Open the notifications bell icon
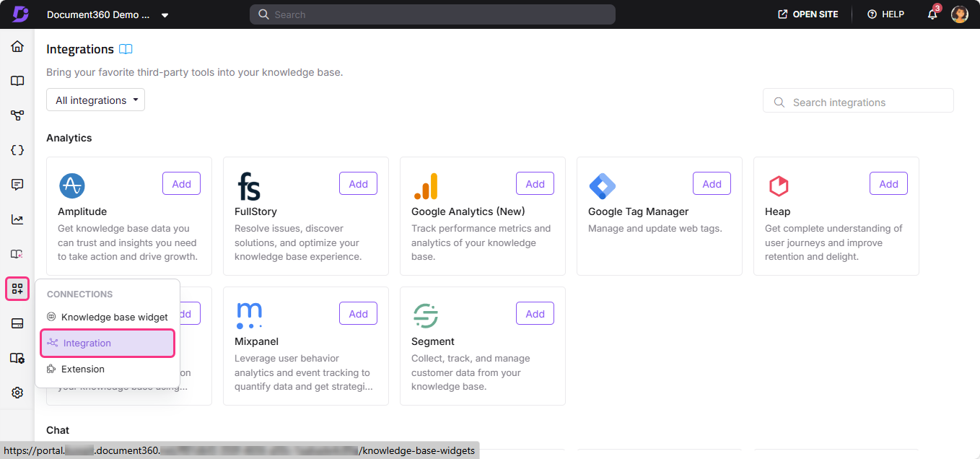Screen dimensions: 980x459 click(932, 14)
